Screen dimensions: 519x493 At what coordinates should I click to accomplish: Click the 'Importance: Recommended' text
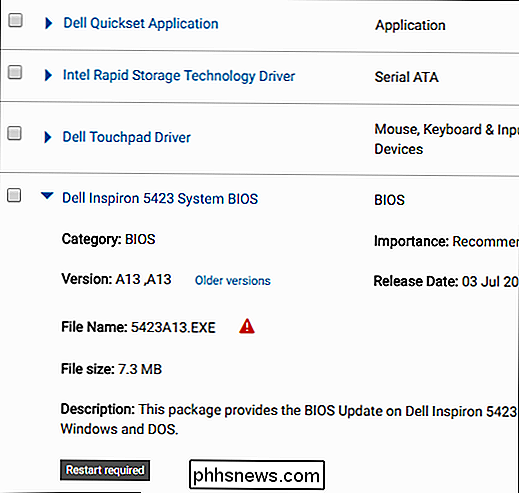[446, 242]
